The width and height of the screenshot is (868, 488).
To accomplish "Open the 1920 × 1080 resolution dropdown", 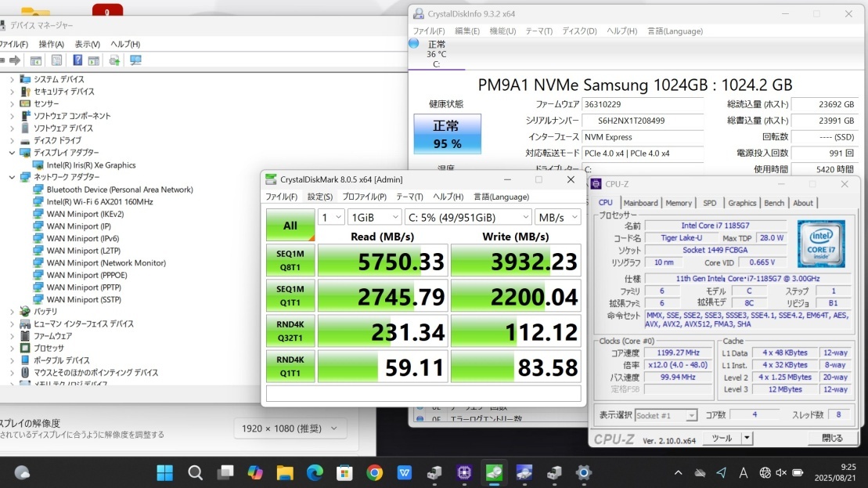I will coord(290,428).
